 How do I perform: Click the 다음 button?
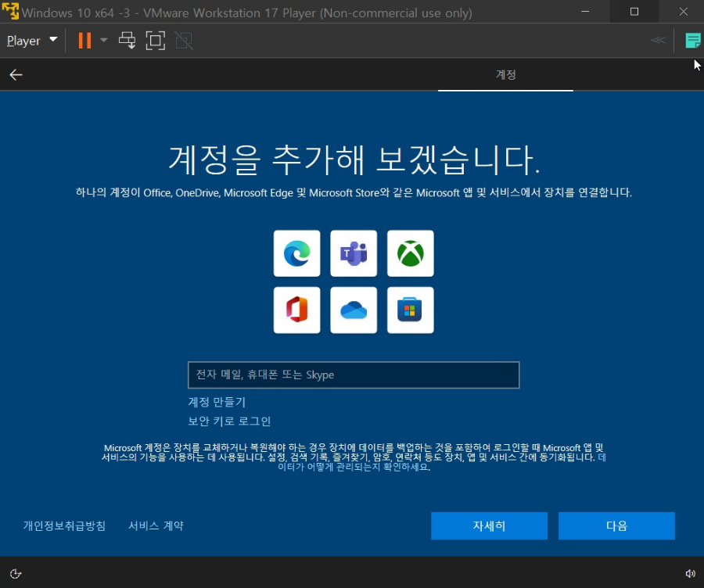pyautogui.click(x=616, y=525)
